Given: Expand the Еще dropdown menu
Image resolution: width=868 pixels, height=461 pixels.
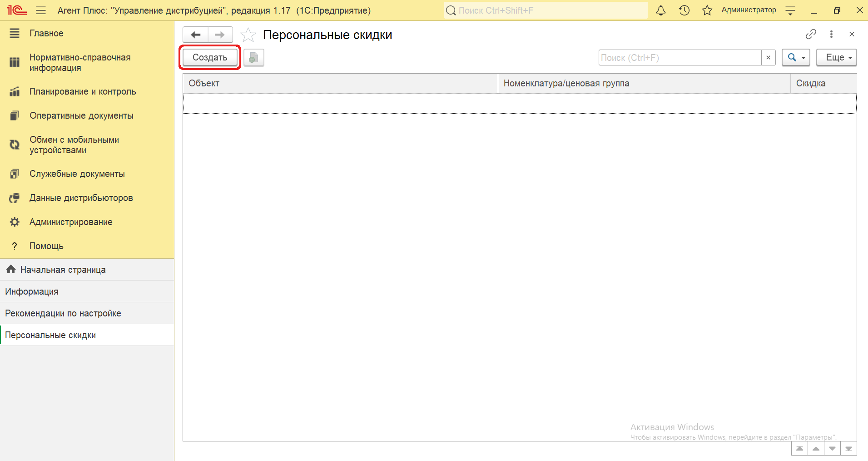Looking at the screenshot, I should click(836, 58).
